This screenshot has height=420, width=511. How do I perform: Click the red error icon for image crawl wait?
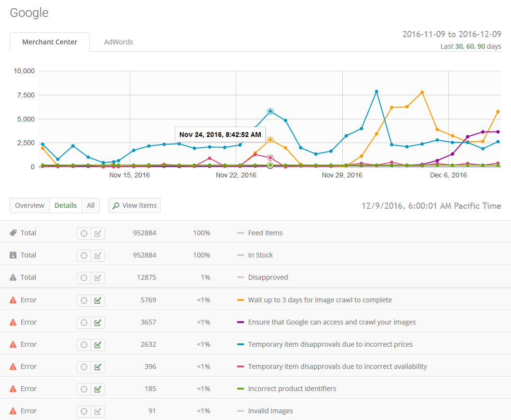[13, 300]
